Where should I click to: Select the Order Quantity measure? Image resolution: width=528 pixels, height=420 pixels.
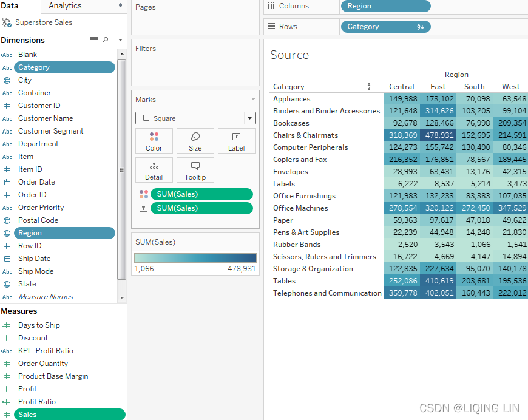pos(43,364)
